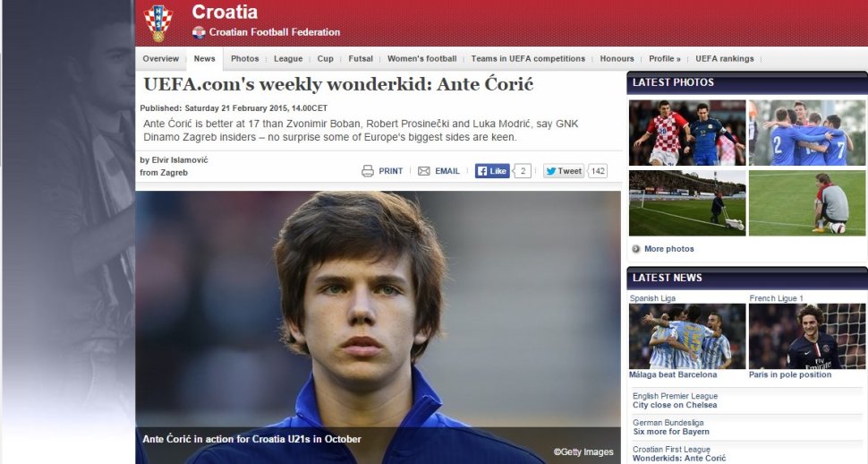
Task: Switch to the Overview tab
Action: pyautogui.click(x=160, y=59)
